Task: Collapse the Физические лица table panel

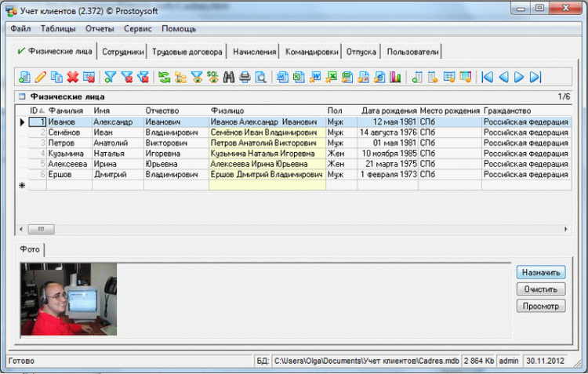Action: [22, 97]
